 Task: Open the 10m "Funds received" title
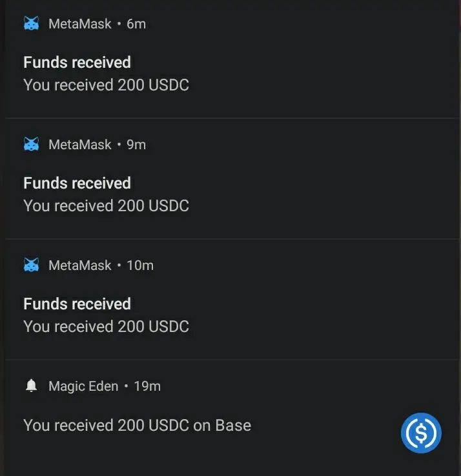(x=77, y=304)
